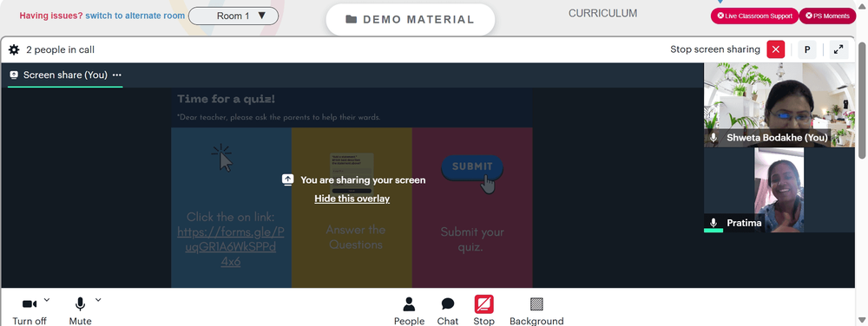Open call settings gear icon
This screenshot has height=326, width=868.
[14, 49]
